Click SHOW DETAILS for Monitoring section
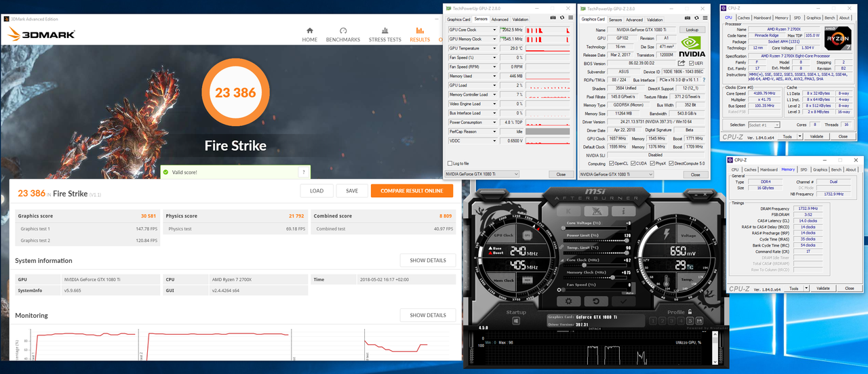The width and height of the screenshot is (868, 374). (428, 315)
